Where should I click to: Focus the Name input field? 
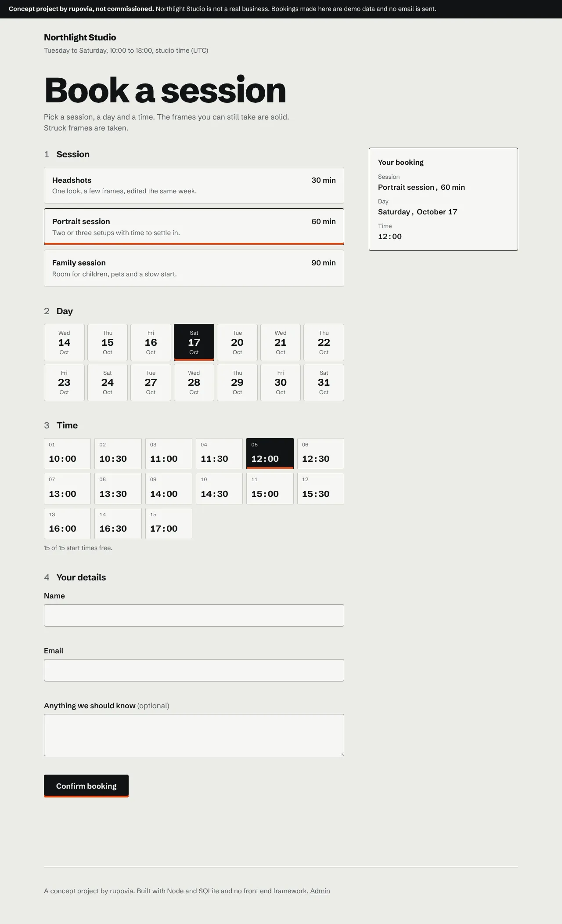point(194,615)
